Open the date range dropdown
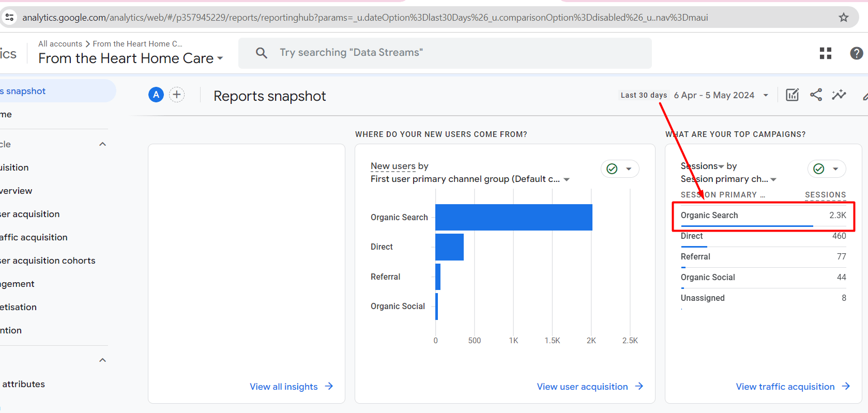The image size is (868, 413). click(x=766, y=95)
